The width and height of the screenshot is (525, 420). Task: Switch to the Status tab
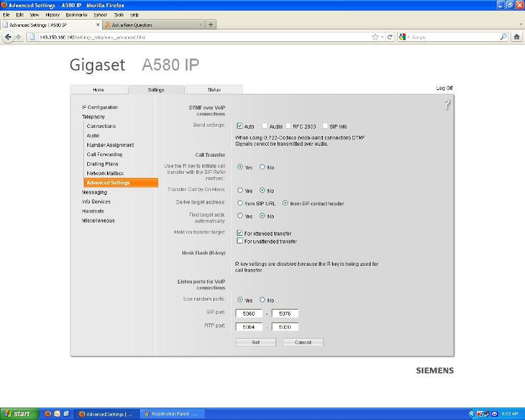click(214, 89)
